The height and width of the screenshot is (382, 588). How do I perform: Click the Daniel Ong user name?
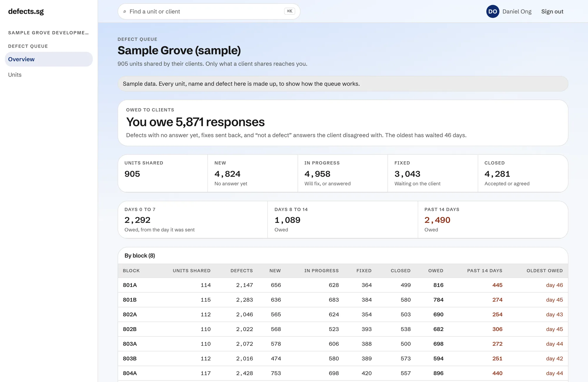(x=517, y=11)
